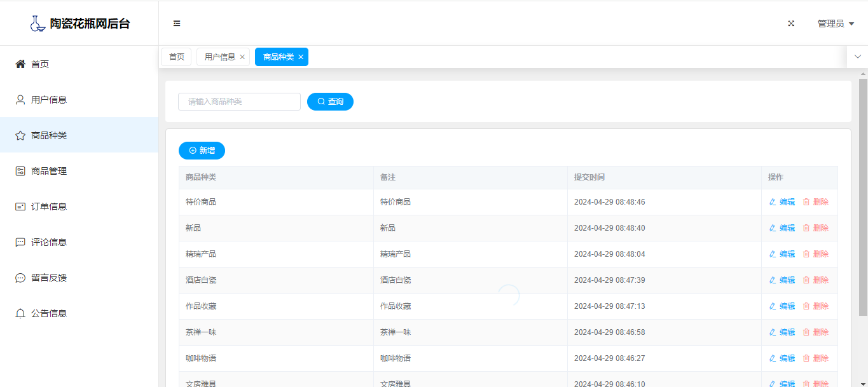868x387 pixels.
Task: Click the 操作 column header
Action: (799, 177)
